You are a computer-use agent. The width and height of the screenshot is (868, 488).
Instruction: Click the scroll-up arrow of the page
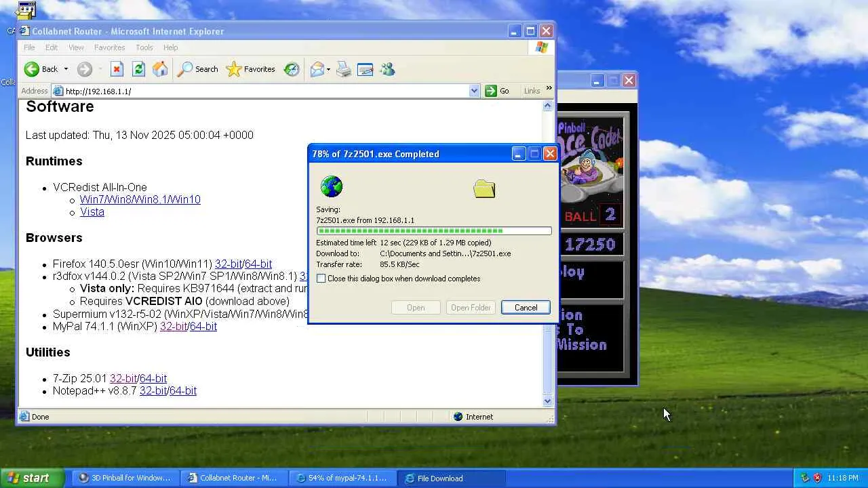(x=548, y=106)
